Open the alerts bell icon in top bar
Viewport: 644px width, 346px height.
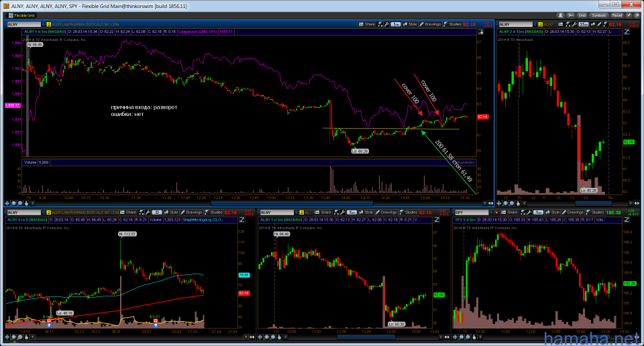(561, 15)
